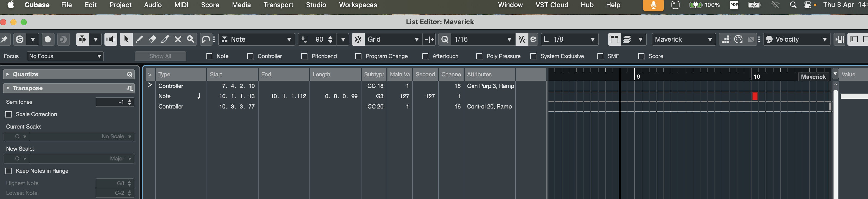Open the No Focus dropdown
The image size is (868, 199).
[x=65, y=56]
